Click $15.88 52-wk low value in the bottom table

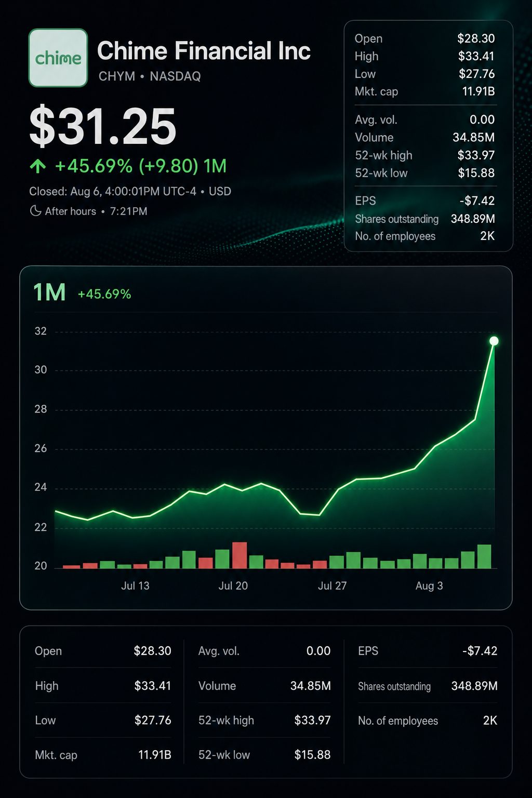312,755
